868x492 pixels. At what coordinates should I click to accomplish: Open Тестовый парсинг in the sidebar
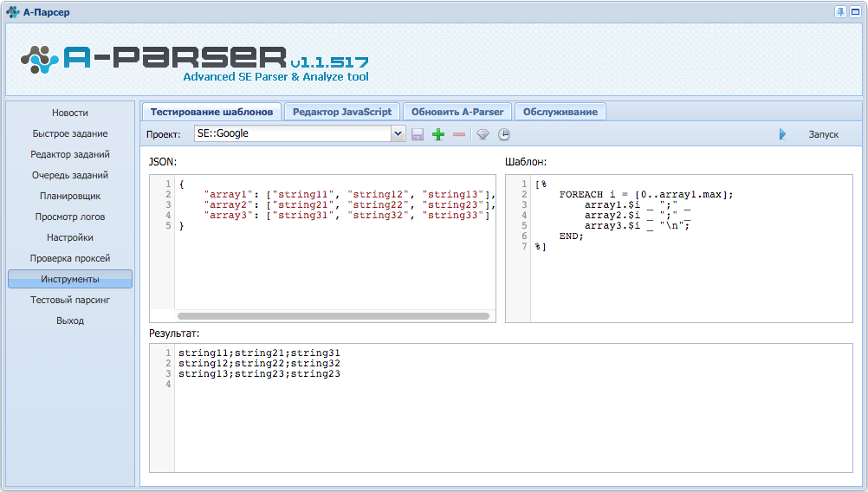[70, 300]
